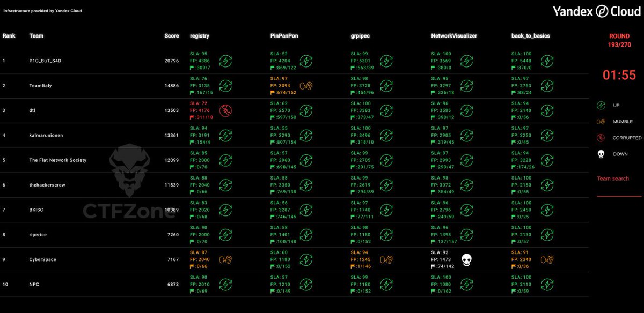
Task: Open team kalmarunionen
Action: pos(46,135)
